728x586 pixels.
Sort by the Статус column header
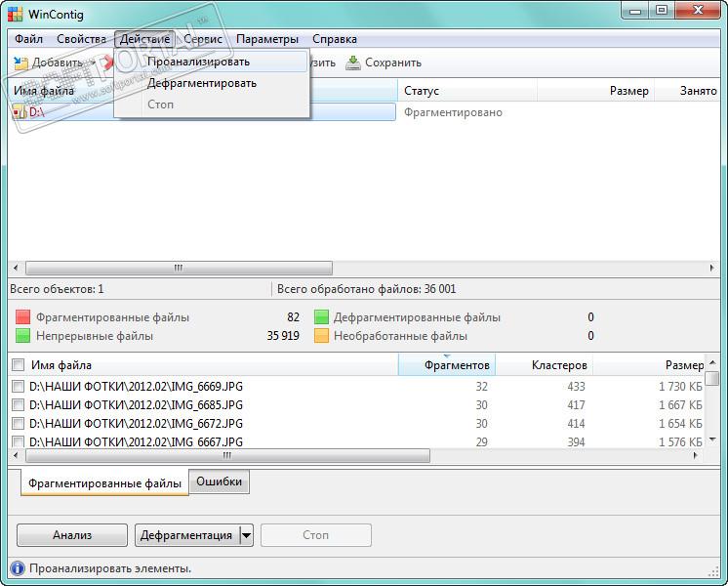467,91
